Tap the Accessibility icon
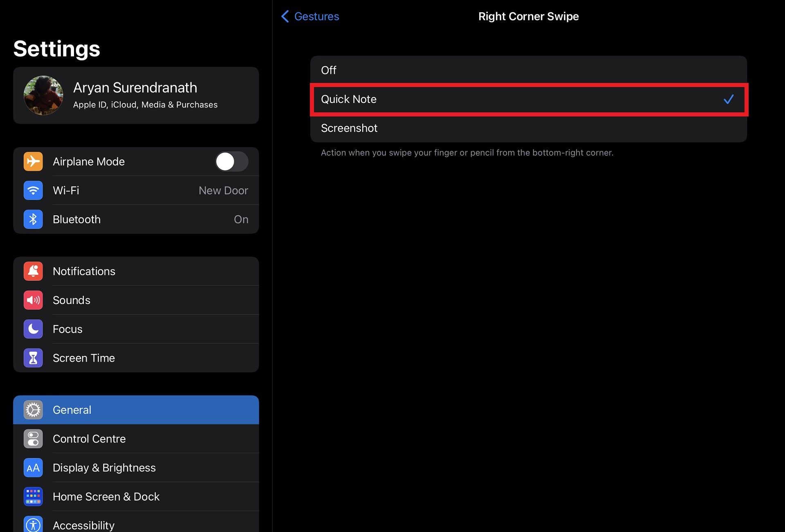The image size is (785, 532). (x=33, y=525)
